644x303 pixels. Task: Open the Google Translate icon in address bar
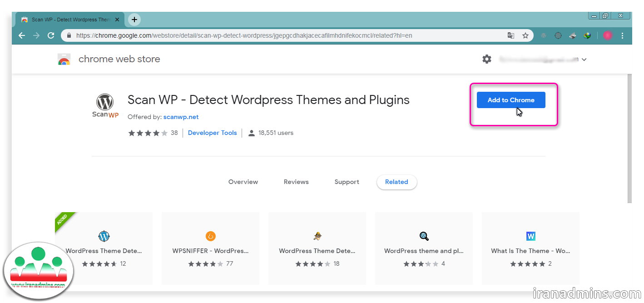511,35
